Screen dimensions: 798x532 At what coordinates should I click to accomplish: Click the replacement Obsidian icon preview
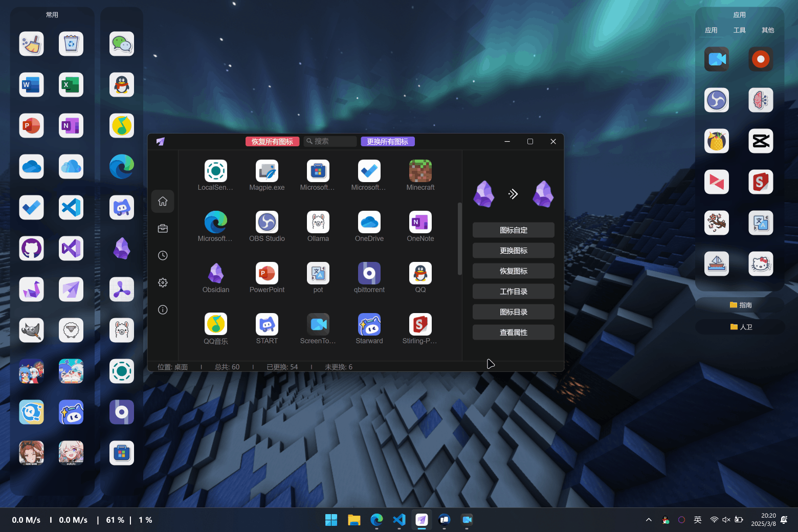(543, 194)
